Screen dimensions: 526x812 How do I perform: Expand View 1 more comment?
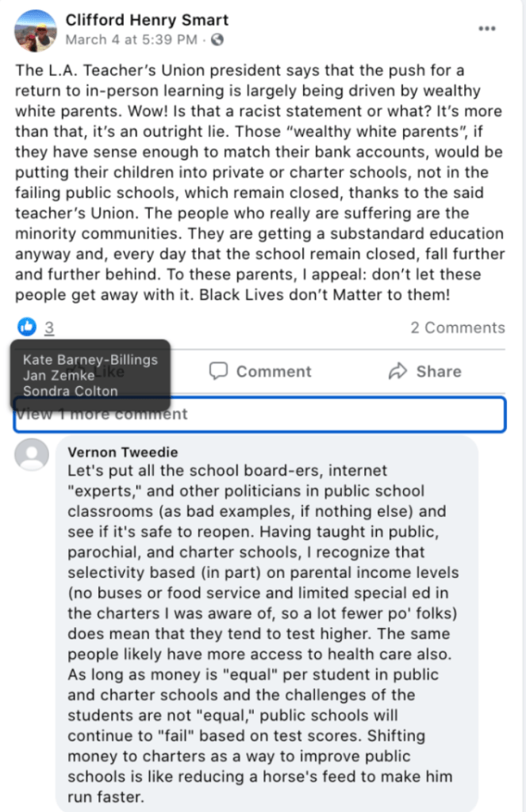point(102,414)
